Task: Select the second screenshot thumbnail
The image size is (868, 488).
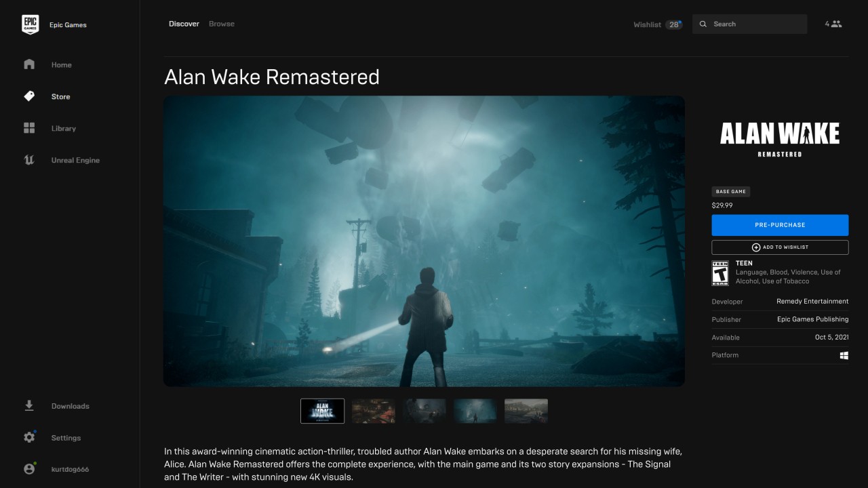Action: tap(374, 411)
